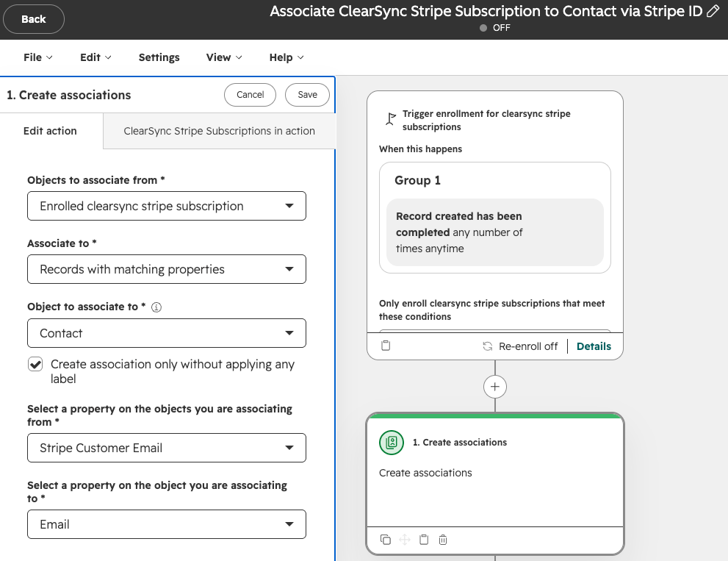Click Trigger enrollment for clearsync stripe subscriptions heading
Screen dimensions: 728x561
pos(486,121)
